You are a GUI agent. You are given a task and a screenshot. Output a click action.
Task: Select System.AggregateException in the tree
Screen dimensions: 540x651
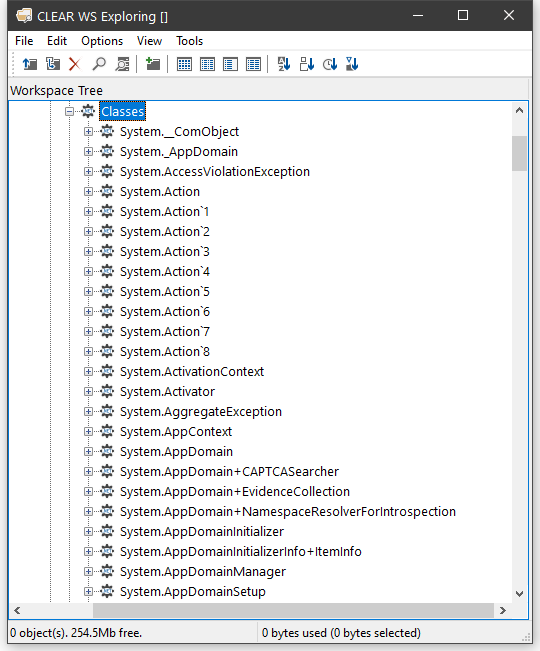(x=201, y=411)
